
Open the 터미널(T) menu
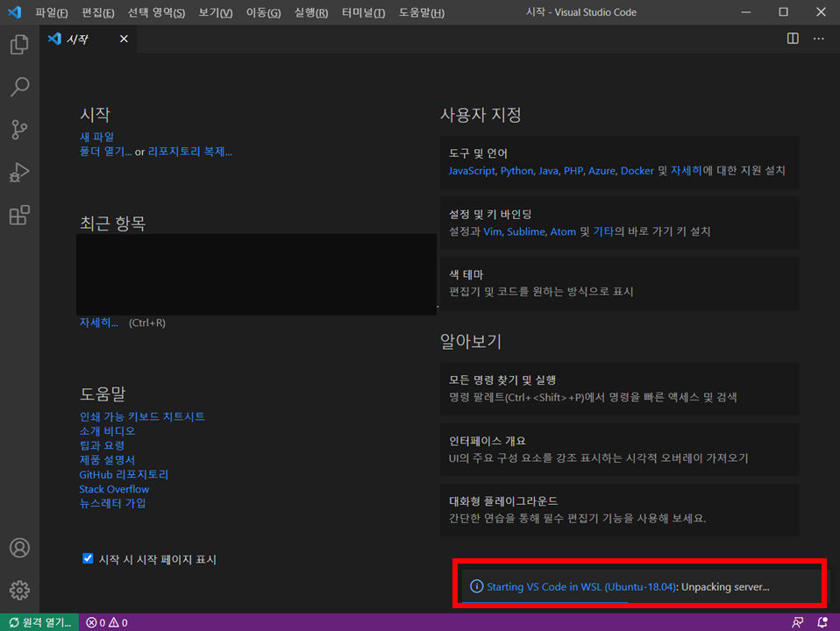[363, 12]
